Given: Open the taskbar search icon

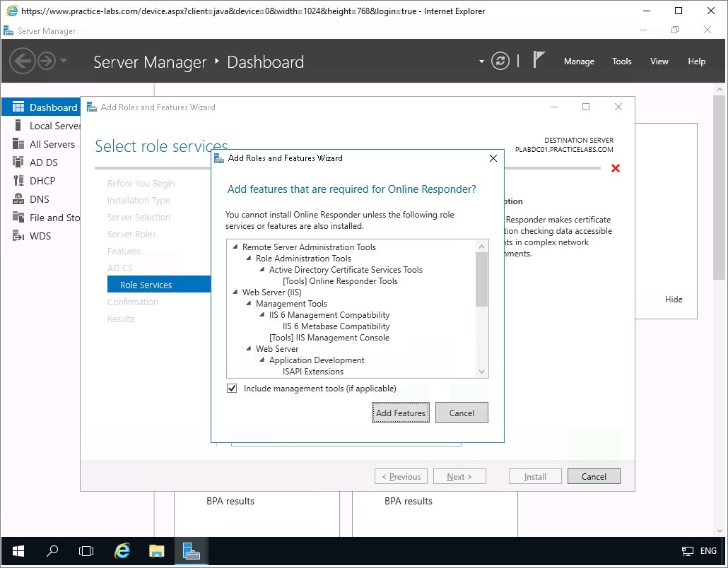Looking at the screenshot, I should 52,551.
